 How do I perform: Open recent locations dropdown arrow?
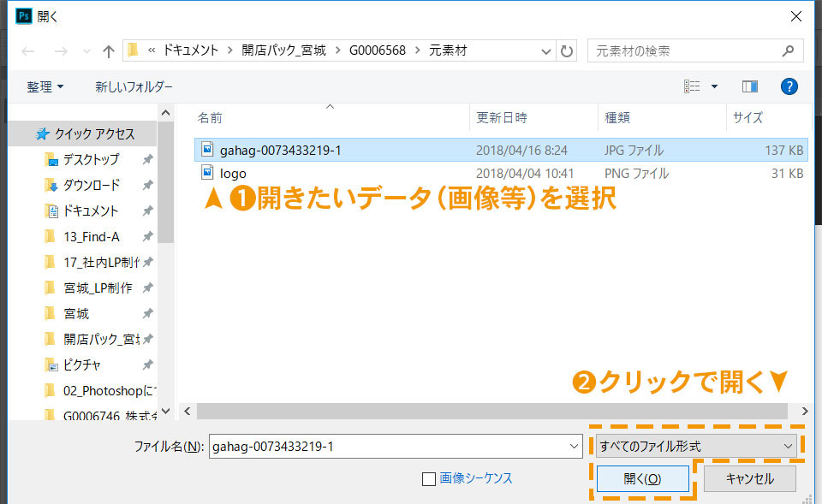[86, 51]
